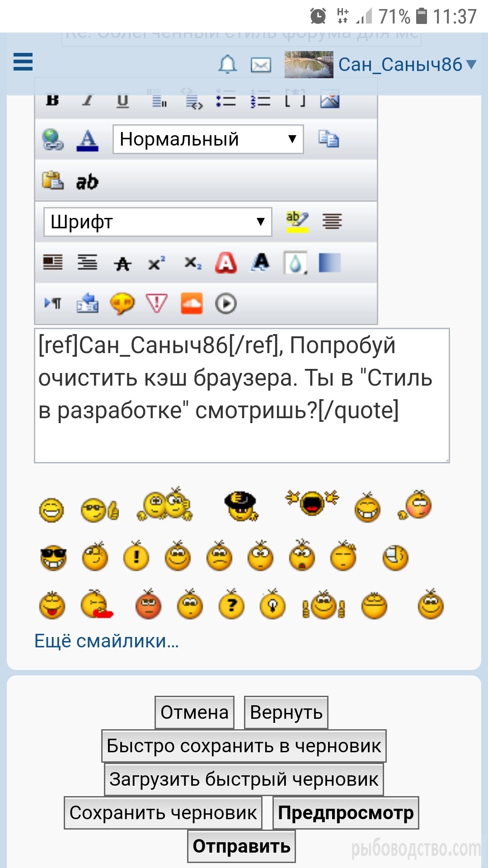Open the Нормальный font size dropdown
The image size is (488, 868).
208,139
